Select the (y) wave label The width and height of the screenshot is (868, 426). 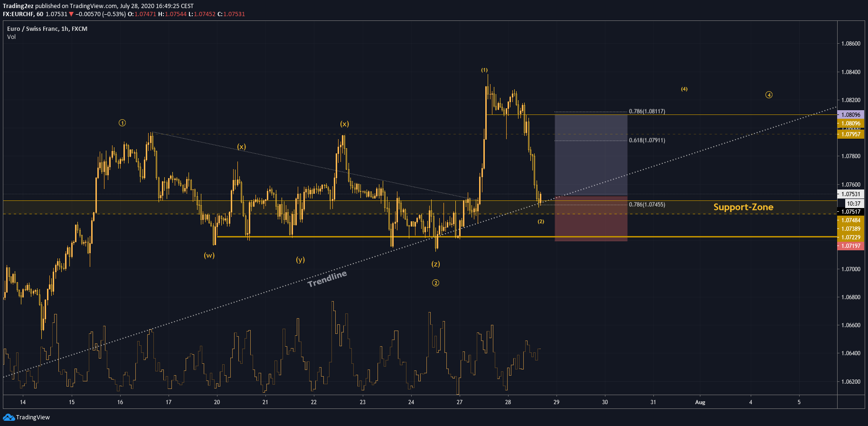301,260
